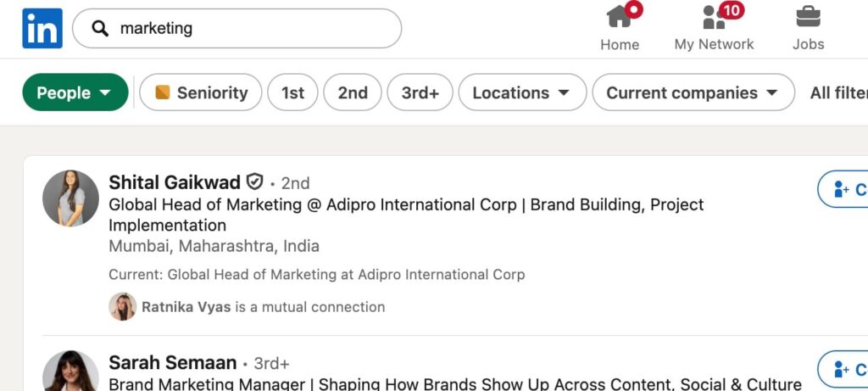Open the Current companies filter dropdown

[693, 92]
